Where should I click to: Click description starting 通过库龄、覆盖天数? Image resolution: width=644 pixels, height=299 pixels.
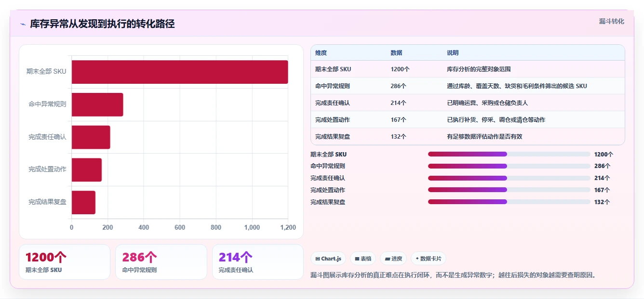pos(517,86)
